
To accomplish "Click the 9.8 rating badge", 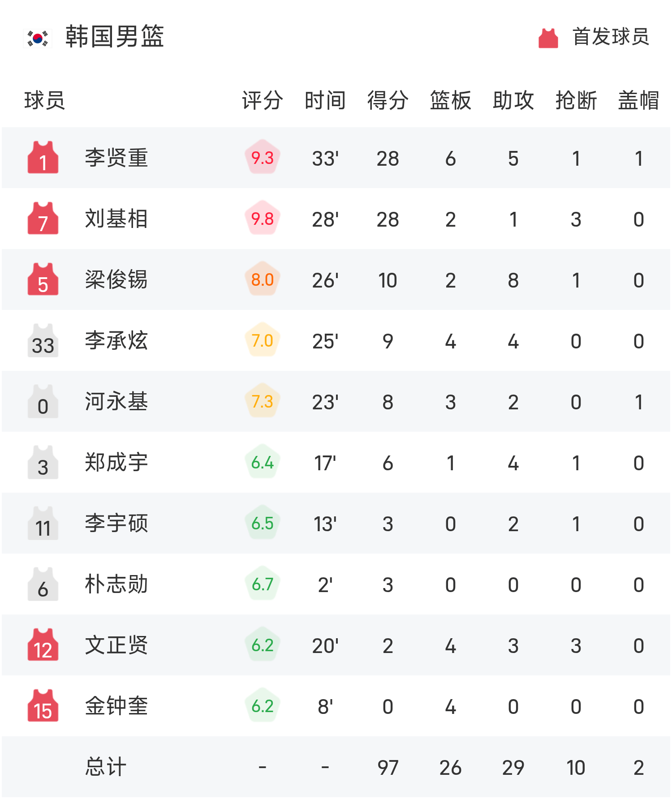I will pyautogui.click(x=263, y=218).
